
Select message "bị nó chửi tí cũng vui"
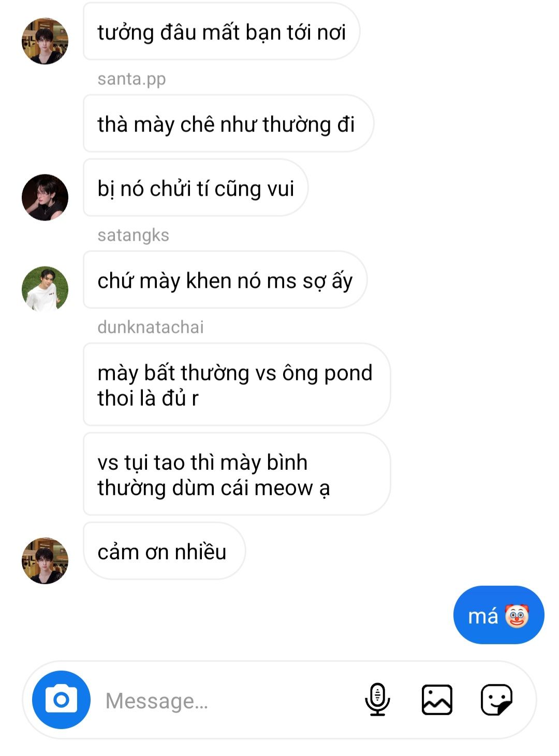(x=196, y=188)
